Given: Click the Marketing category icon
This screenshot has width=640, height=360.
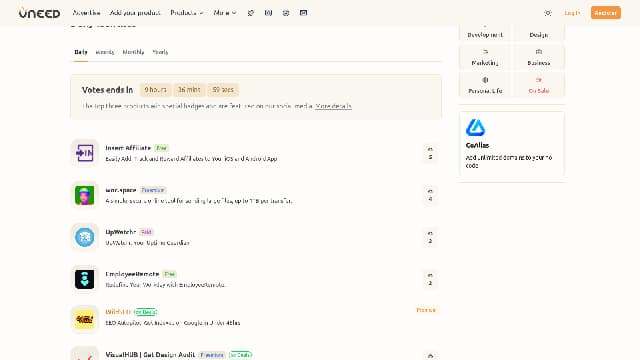Looking at the screenshot, I should tap(485, 52).
